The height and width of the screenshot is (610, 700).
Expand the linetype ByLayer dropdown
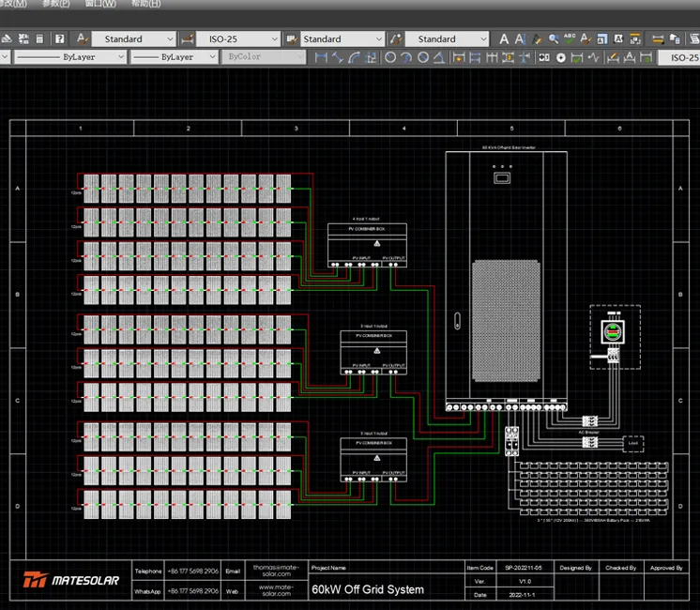click(119, 57)
